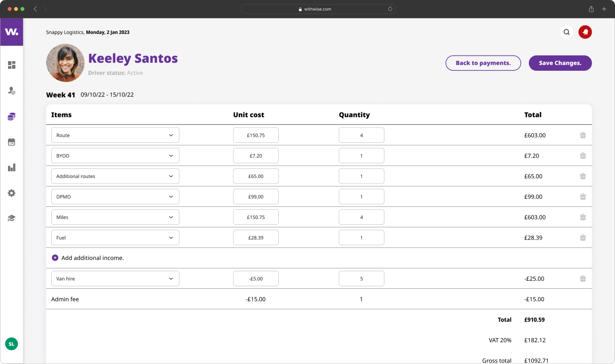This screenshot has width=615, height=364.
Task: Expand the BYOD item selector
Action: [x=115, y=156]
